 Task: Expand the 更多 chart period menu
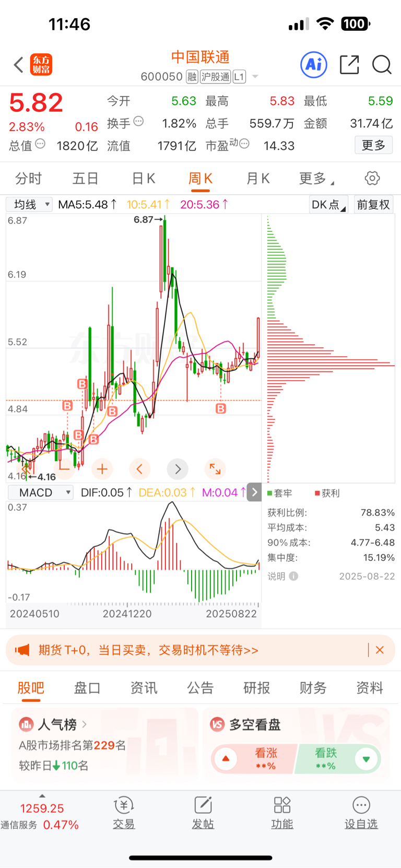point(316,179)
